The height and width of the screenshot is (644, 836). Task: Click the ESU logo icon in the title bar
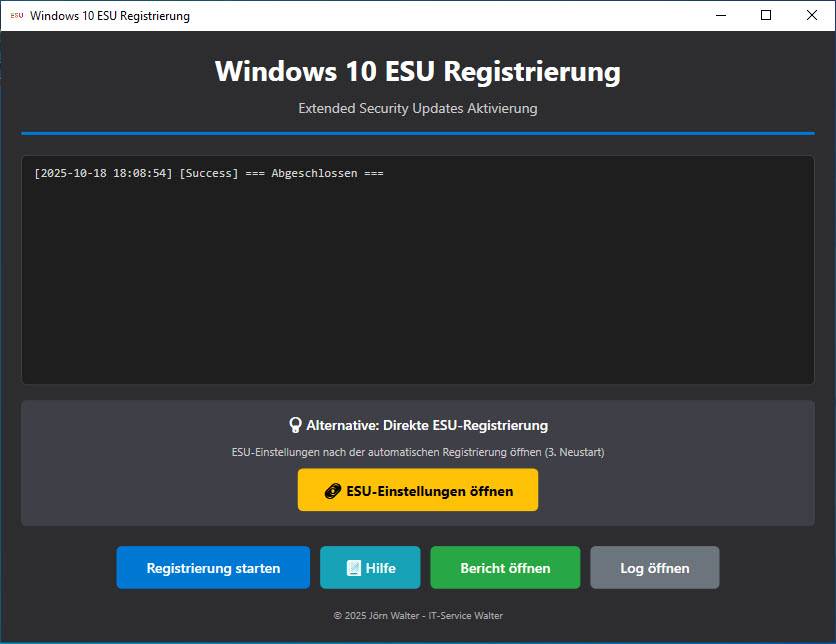tap(16, 15)
